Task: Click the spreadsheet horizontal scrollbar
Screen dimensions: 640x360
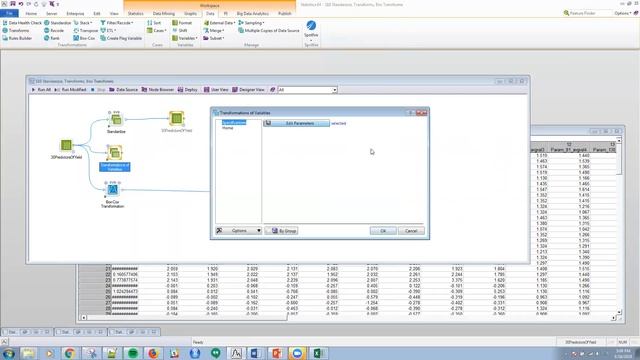Action: click(x=350, y=317)
